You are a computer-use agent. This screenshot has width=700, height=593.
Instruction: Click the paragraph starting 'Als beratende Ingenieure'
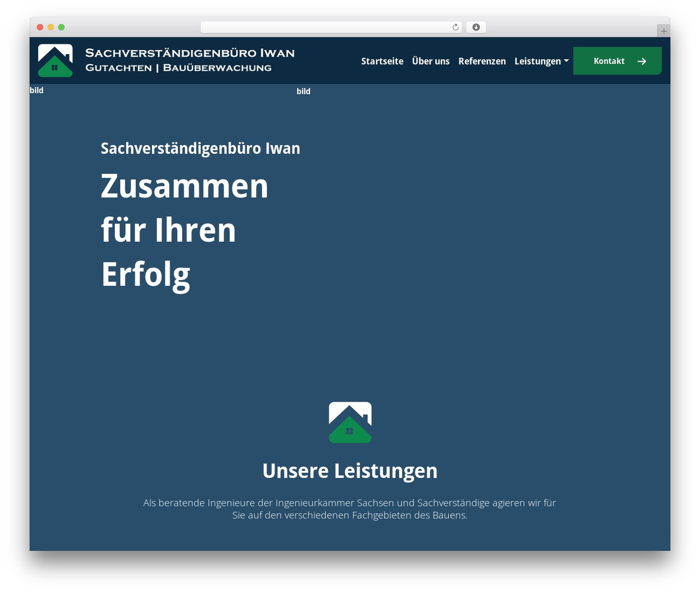350,509
